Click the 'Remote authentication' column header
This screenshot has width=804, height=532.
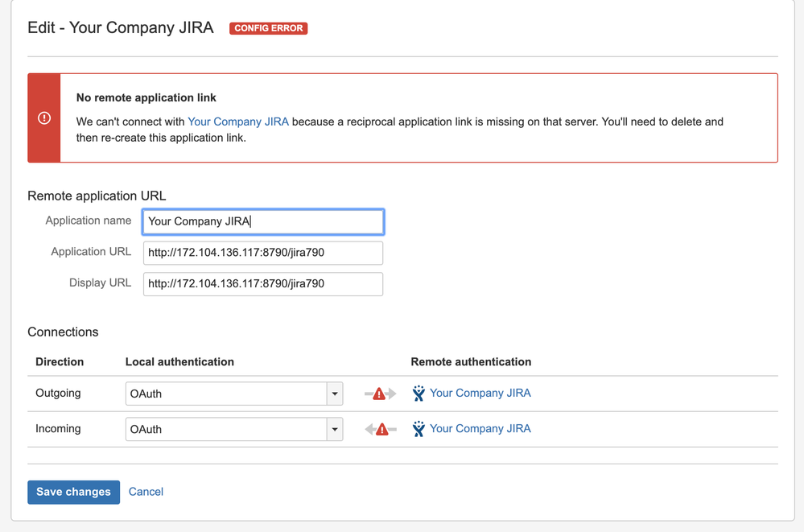(471, 361)
